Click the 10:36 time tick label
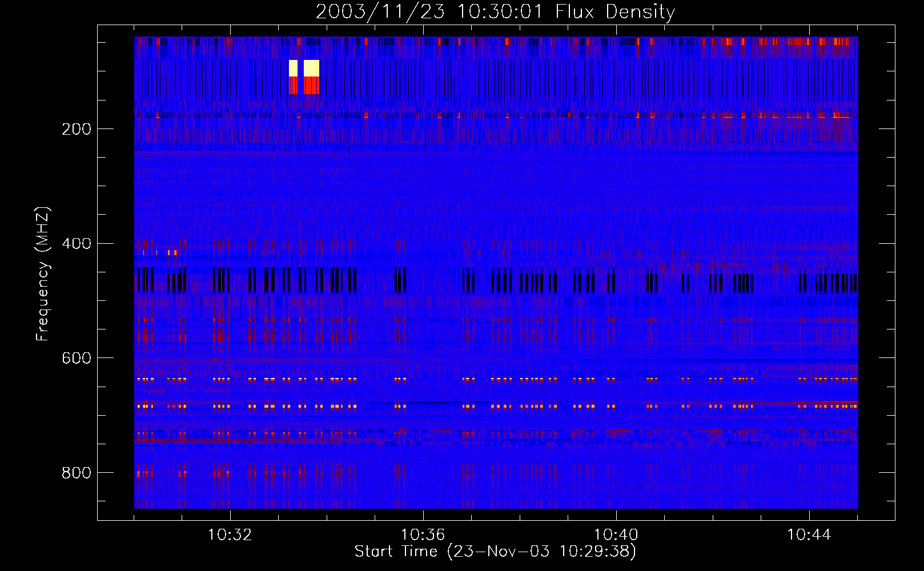The height and width of the screenshot is (571, 924). click(x=423, y=535)
